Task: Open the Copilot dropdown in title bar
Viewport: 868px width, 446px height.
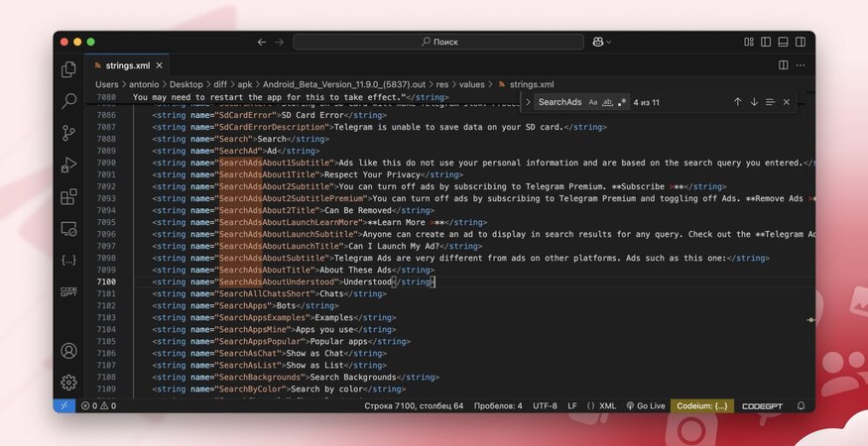Action: (602, 42)
